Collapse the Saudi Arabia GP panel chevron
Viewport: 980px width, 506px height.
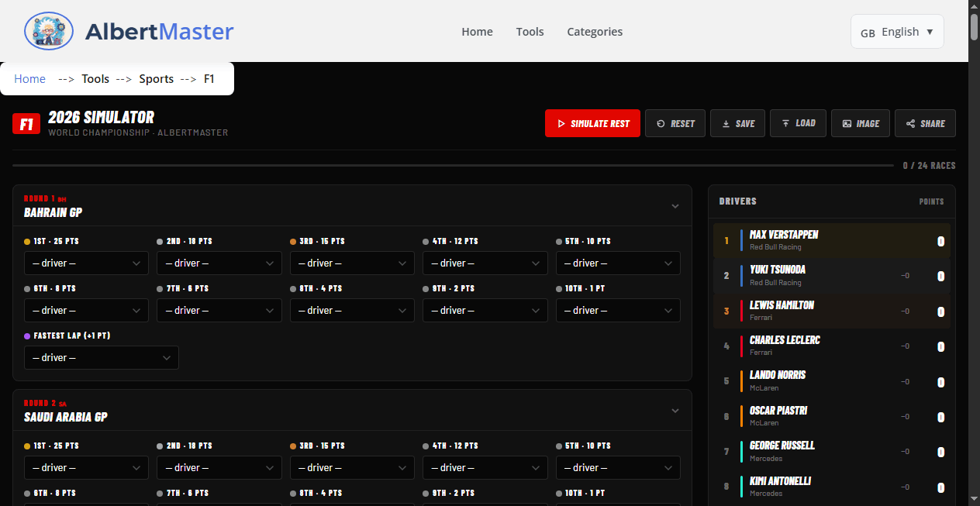[675, 410]
